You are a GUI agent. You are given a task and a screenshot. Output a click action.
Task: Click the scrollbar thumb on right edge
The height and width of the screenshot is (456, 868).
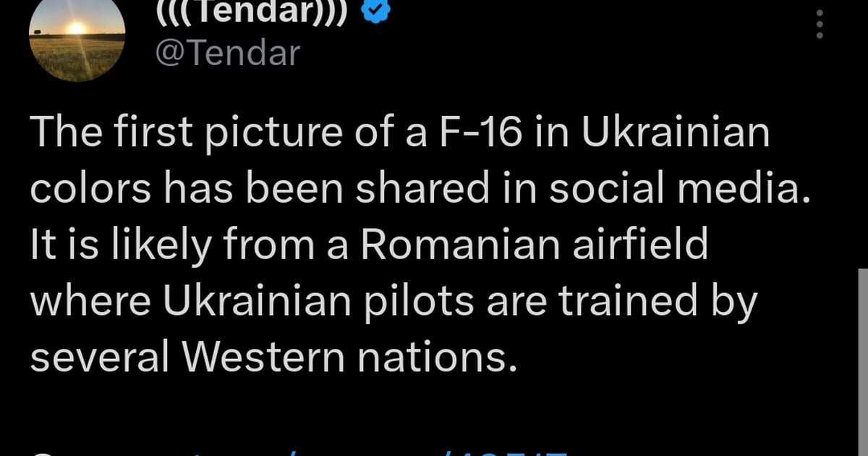tap(862, 362)
